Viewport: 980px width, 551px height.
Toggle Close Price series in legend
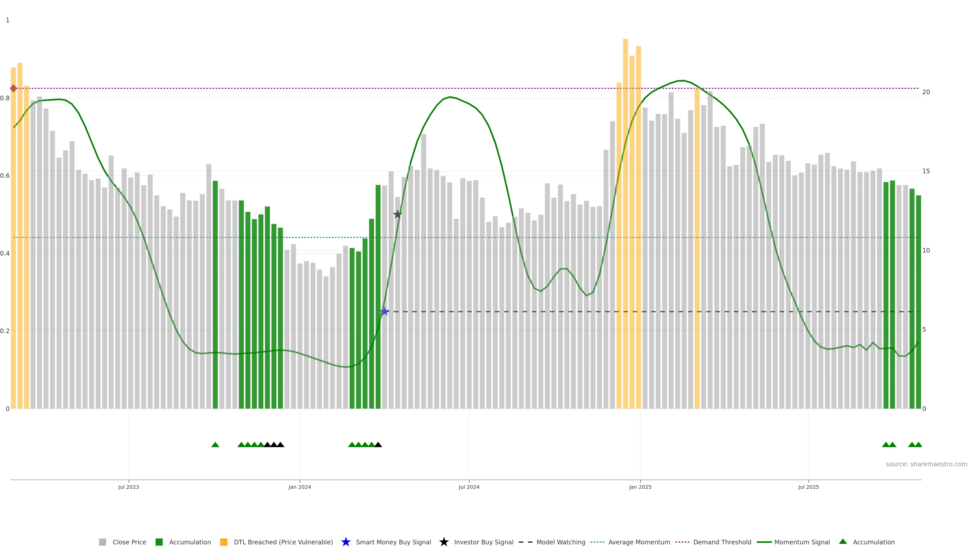[129, 542]
